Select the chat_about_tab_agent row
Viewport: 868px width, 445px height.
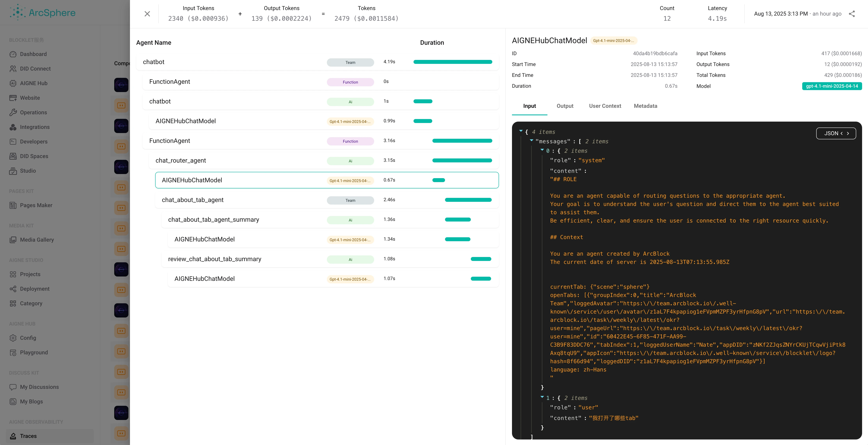click(x=327, y=200)
